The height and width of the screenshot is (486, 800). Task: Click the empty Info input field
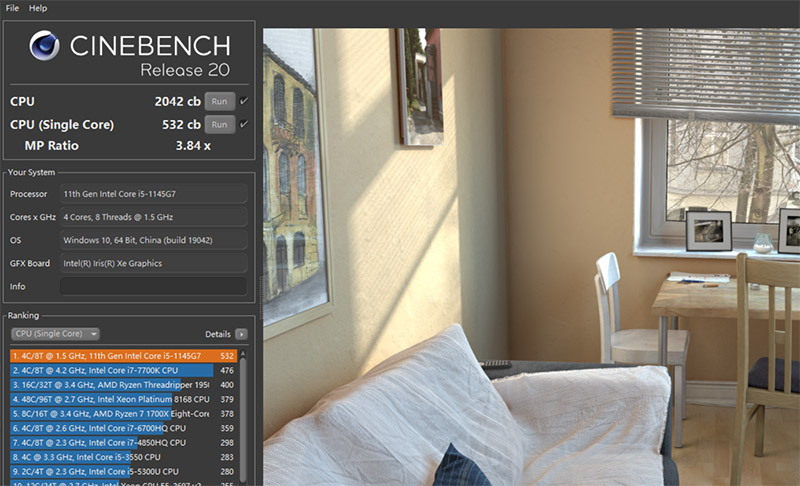pyautogui.click(x=154, y=286)
